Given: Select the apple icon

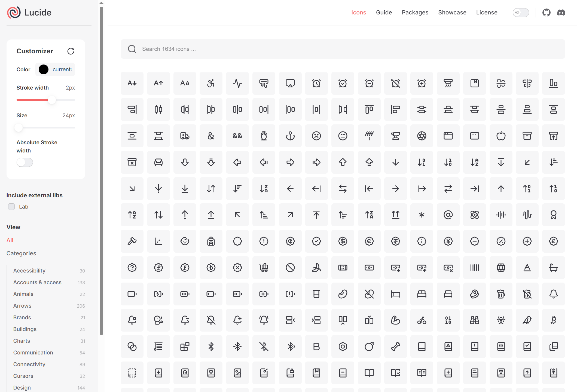Looking at the screenshot, I should [x=501, y=136].
